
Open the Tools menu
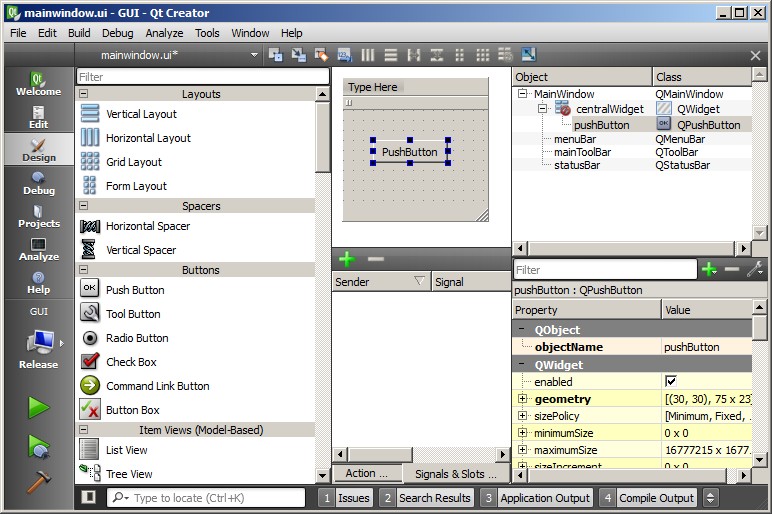pyautogui.click(x=207, y=33)
